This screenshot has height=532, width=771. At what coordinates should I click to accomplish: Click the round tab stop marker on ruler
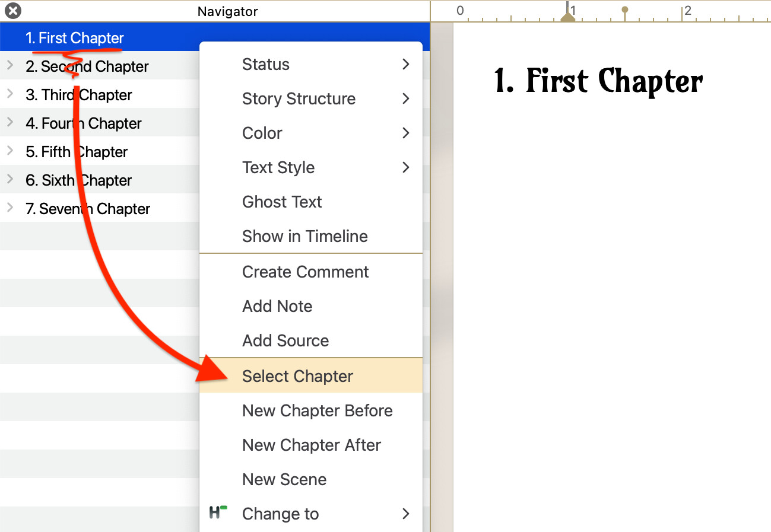624,11
